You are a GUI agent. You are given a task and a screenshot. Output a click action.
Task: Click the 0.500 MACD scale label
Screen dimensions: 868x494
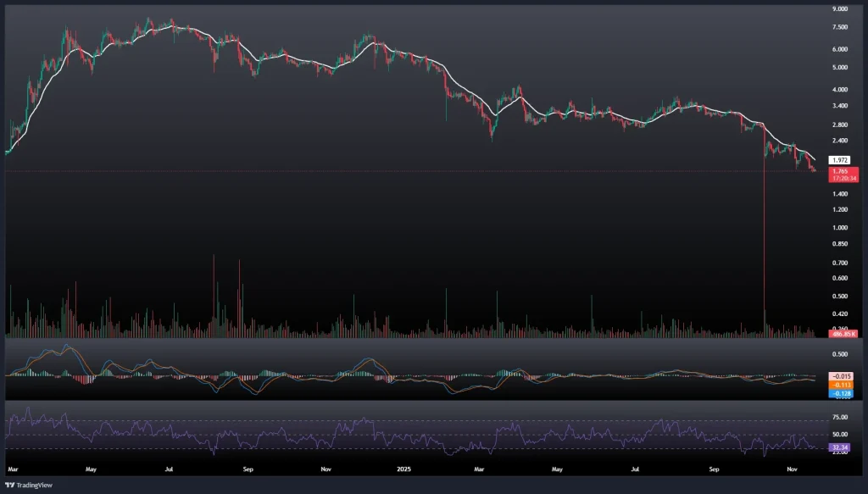coord(840,354)
